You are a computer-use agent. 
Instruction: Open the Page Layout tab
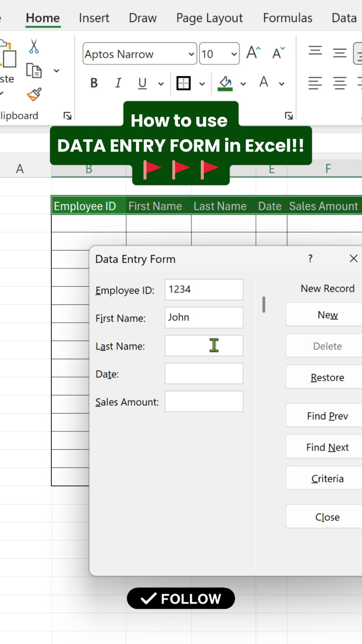click(x=209, y=18)
